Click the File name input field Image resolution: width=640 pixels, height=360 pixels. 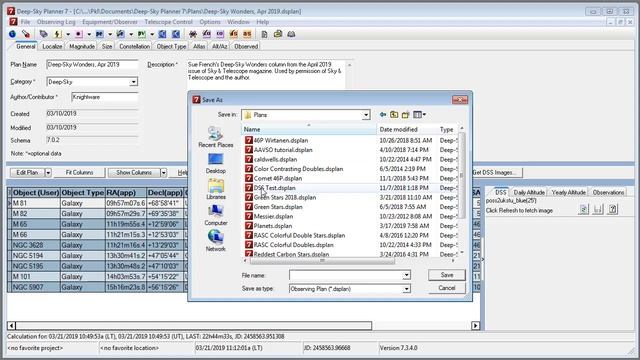[346, 276]
